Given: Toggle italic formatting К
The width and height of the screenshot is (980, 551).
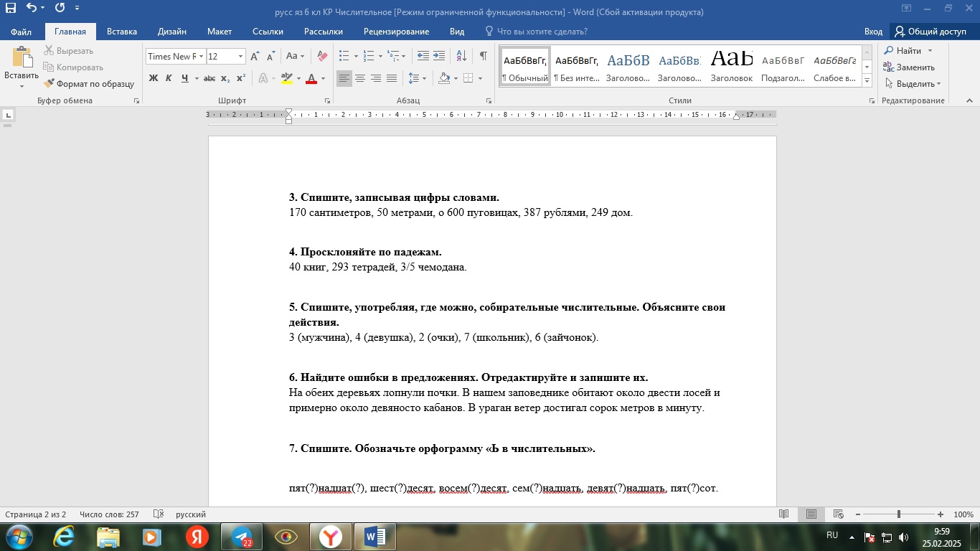Looking at the screenshot, I should pyautogui.click(x=169, y=78).
